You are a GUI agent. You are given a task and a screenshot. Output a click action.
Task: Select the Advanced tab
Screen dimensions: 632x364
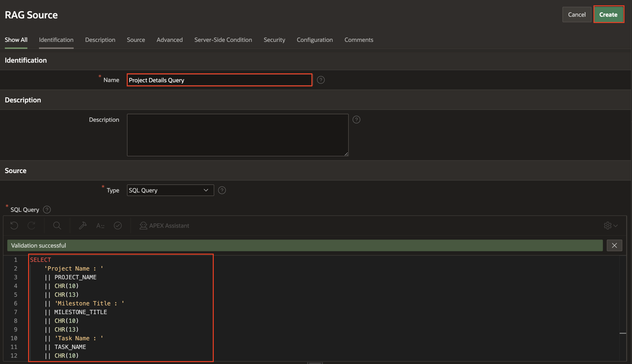click(x=169, y=40)
